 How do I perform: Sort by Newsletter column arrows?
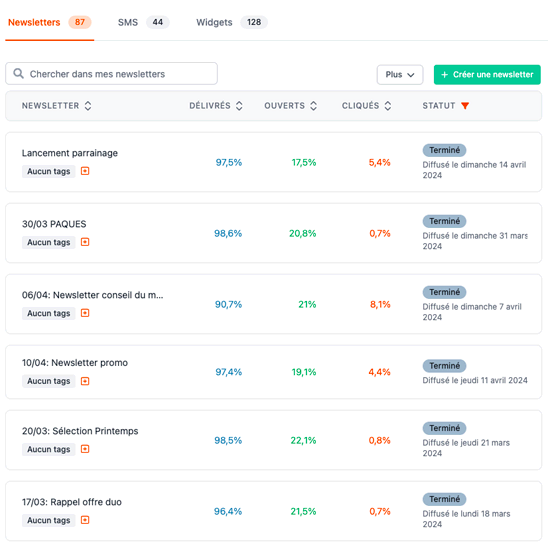pyautogui.click(x=88, y=106)
